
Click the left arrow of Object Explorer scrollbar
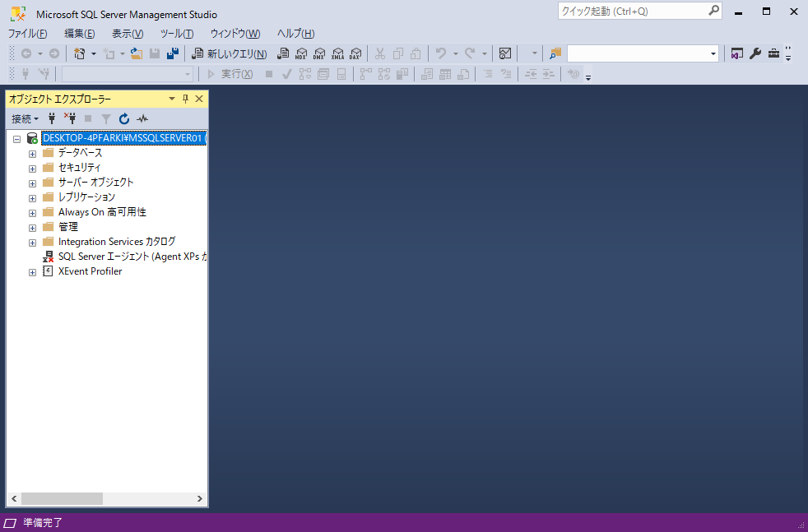[x=15, y=498]
